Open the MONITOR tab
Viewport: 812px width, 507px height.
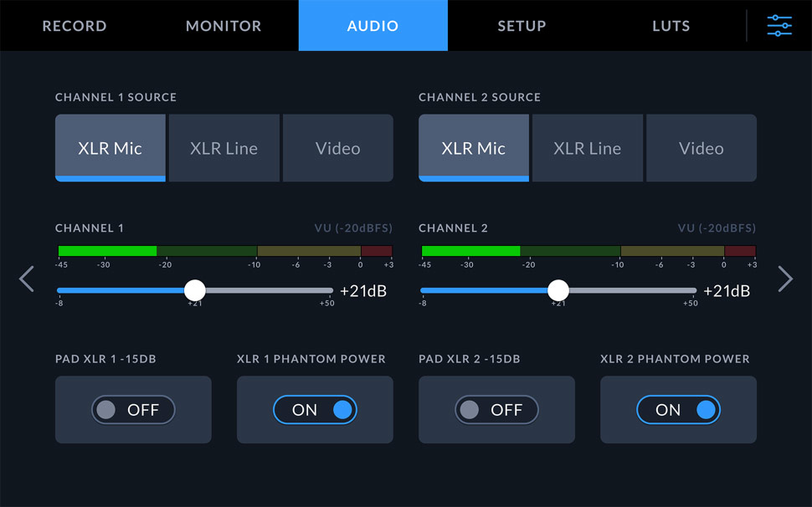pyautogui.click(x=223, y=25)
